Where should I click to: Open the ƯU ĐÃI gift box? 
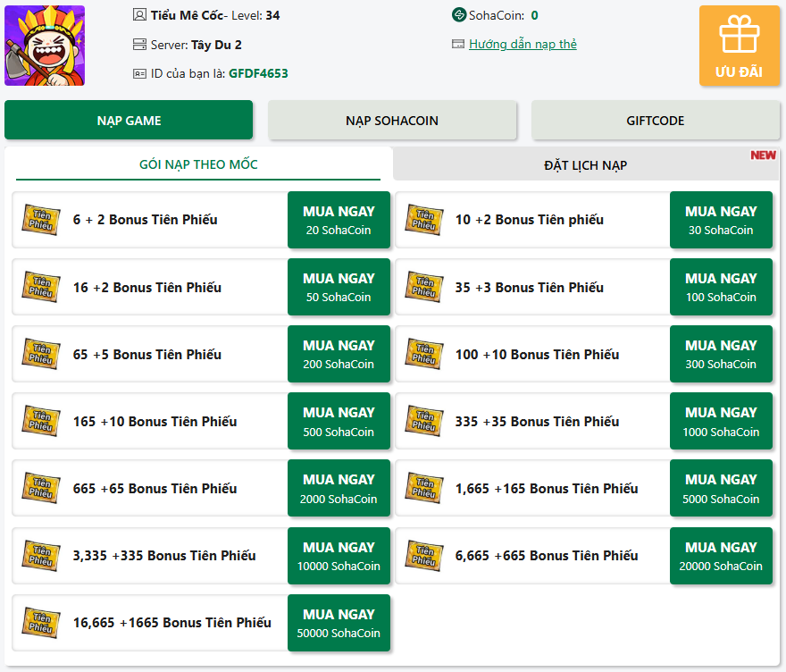739,46
